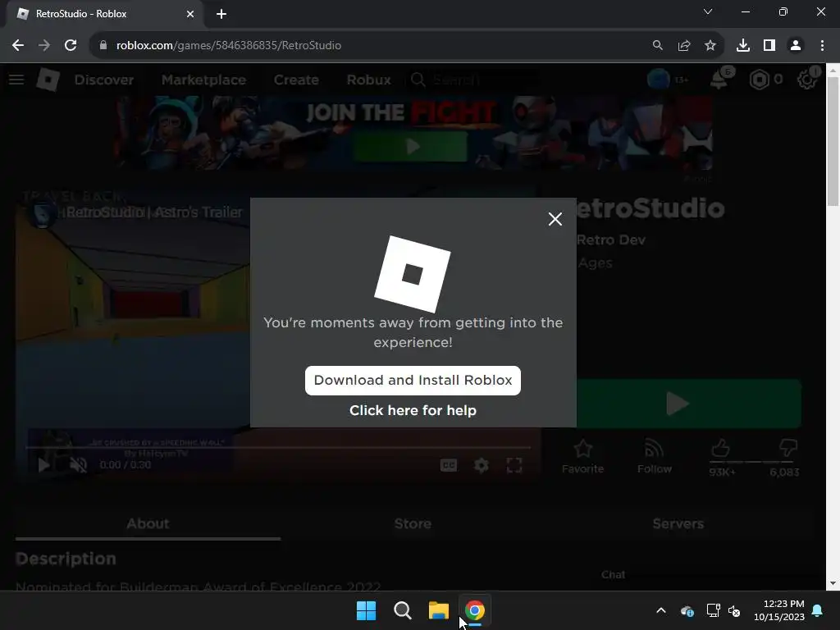Click Download and Install Roblox button
The height and width of the screenshot is (630, 840).
tap(413, 381)
